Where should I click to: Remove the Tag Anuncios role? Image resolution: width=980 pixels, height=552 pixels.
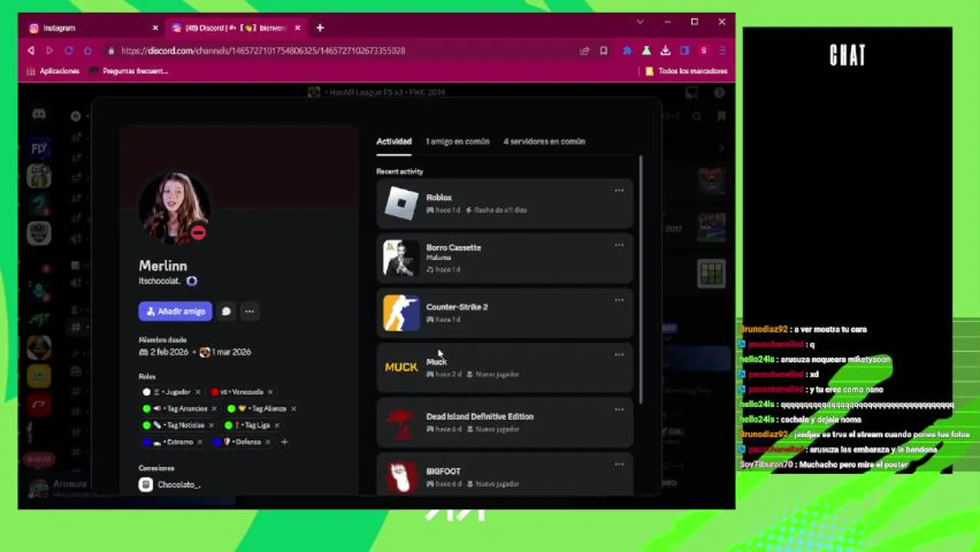tap(214, 409)
